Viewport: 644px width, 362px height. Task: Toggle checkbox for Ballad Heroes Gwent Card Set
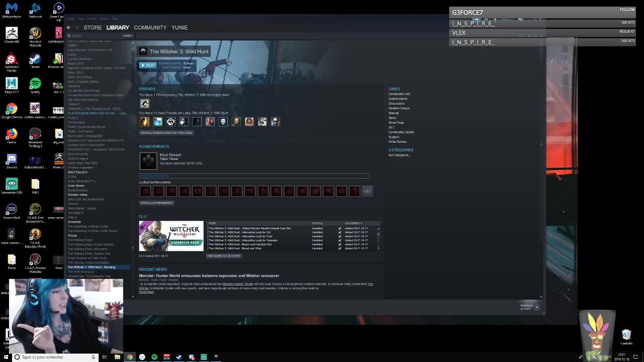pyautogui.click(x=340, y=228)
